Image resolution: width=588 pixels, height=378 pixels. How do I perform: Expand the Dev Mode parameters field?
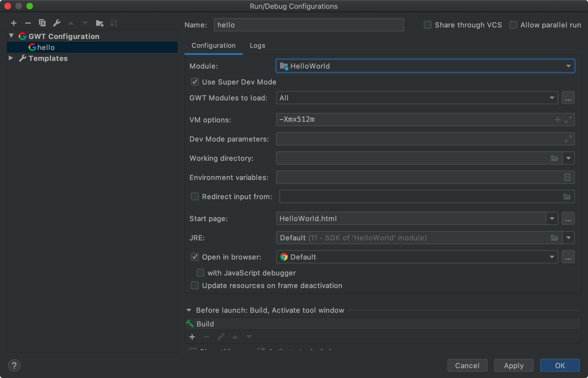click(x=568, y=139)
